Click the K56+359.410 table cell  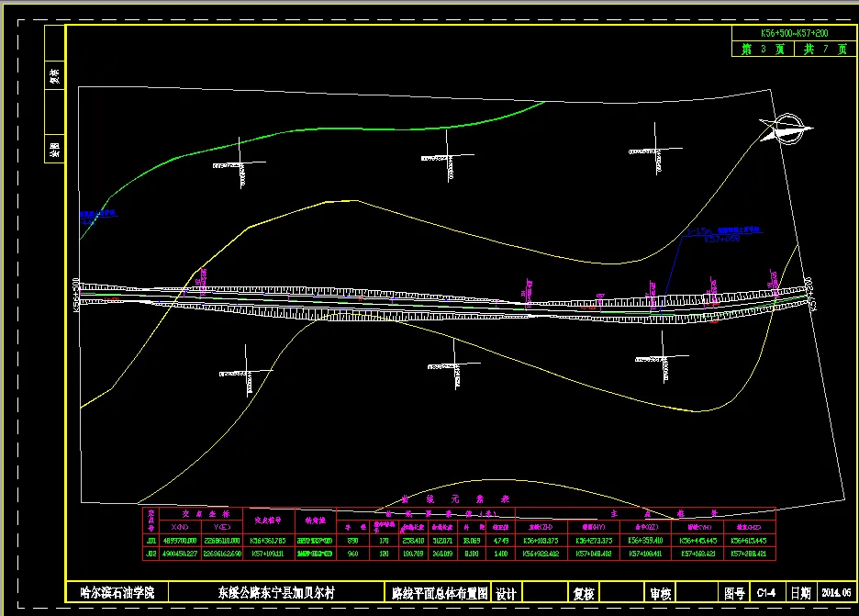(645, 541)
